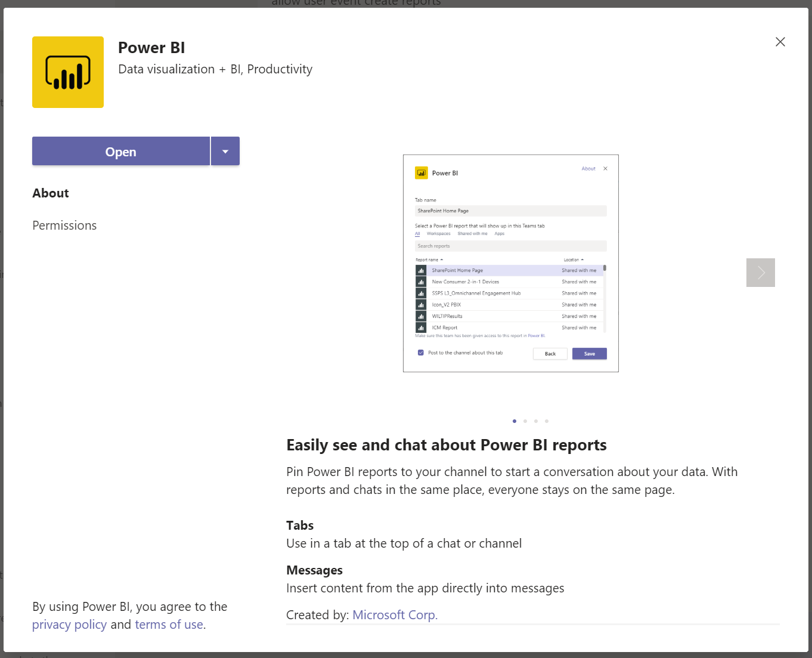Click the yellow Power BI app logo

(x=68, y=72)
